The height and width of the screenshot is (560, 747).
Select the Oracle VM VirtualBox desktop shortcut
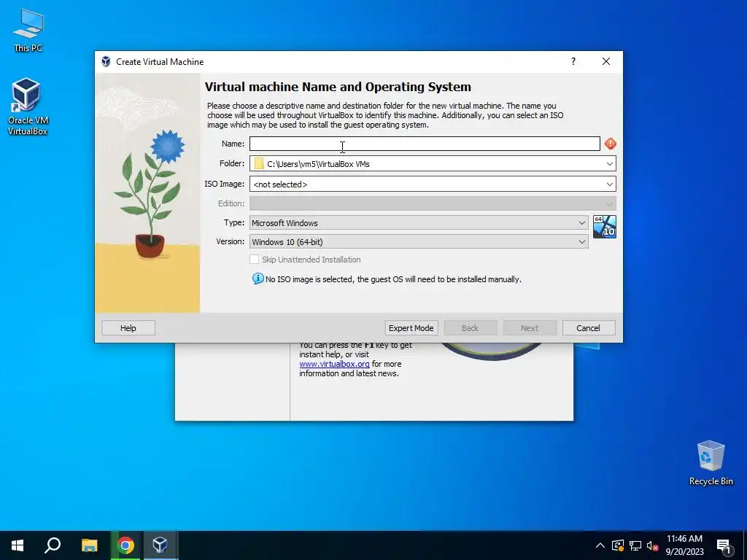click(x=28, y=106)
